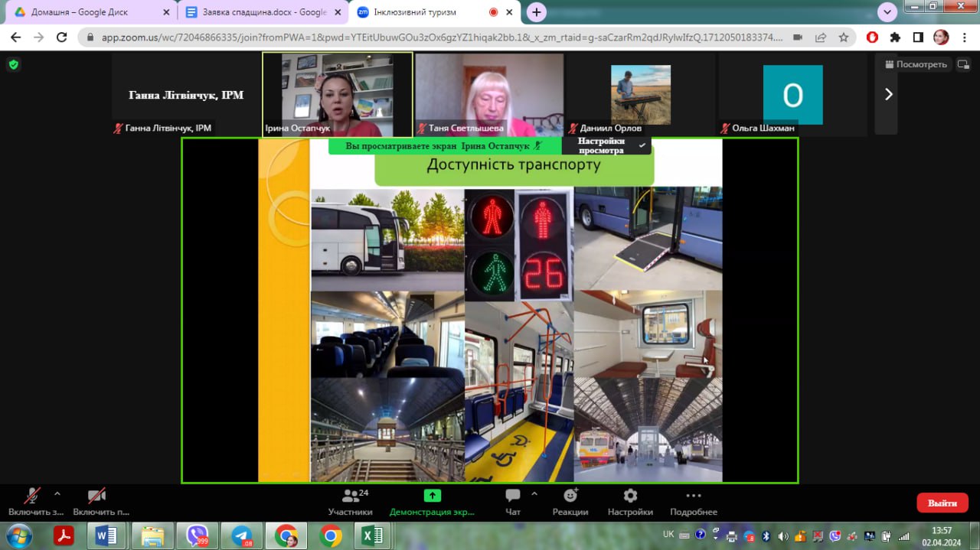The image size is (980, 550).
Task: Open Telegram from the taskbar
Action: (242, 535)
